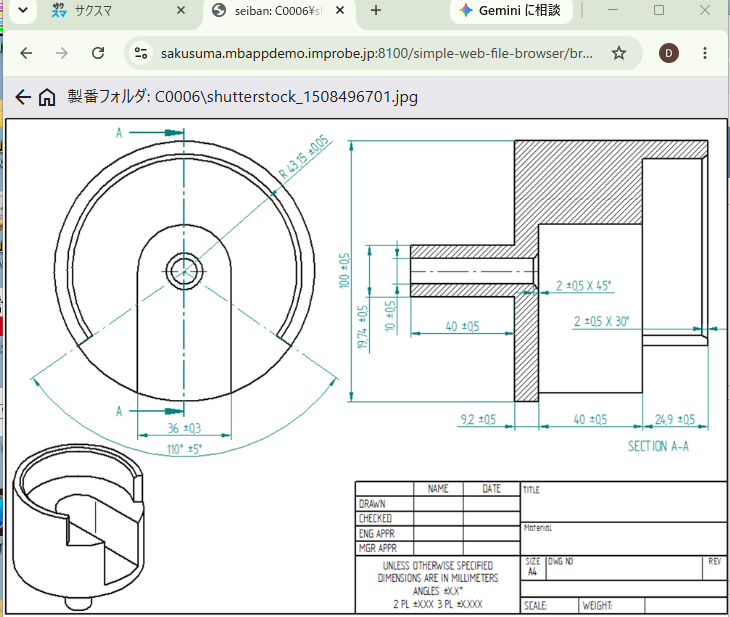Open the tab search dropdown chevron
Viewport: 730px width, 617px height.
(22, 10)
